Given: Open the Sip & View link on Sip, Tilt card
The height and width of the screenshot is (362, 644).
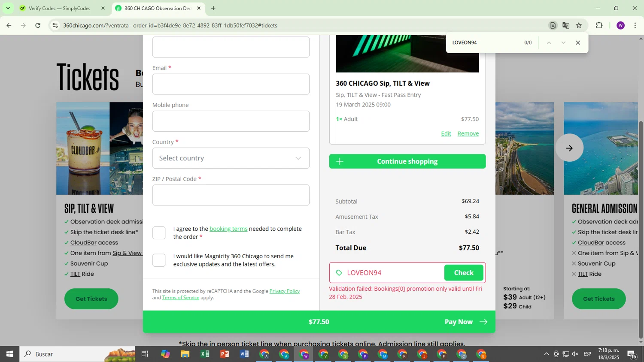Looking at the screenshot, I should pos(127,253).
